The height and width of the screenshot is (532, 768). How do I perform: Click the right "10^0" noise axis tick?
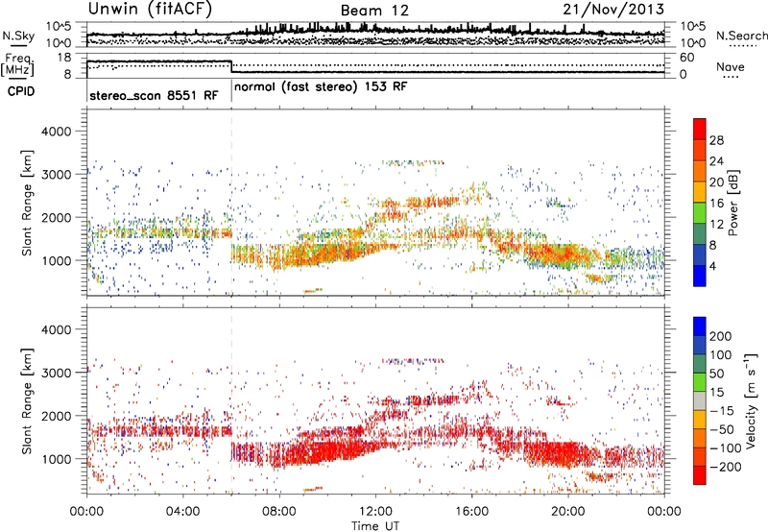(x=692, y=43)
